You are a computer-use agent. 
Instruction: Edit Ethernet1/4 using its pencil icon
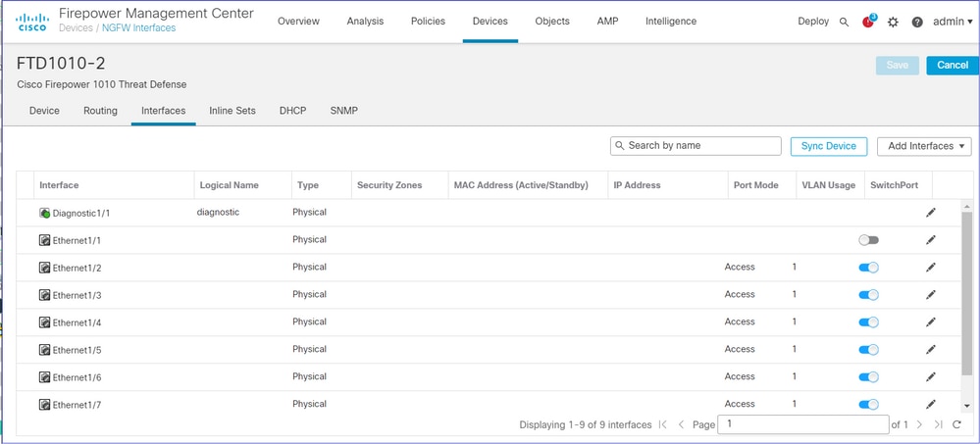pyautogui.click(x=931, y=322)
